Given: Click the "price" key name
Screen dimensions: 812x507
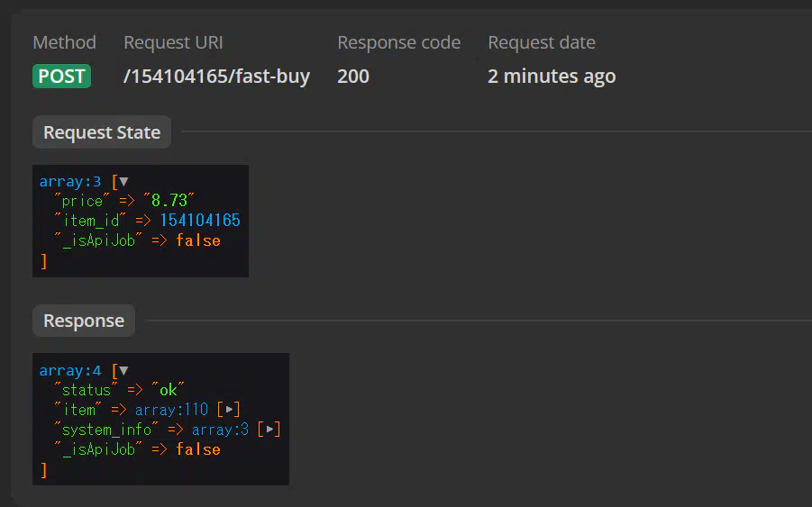Looking at the screenshot, I should click(x=82, y=201).
